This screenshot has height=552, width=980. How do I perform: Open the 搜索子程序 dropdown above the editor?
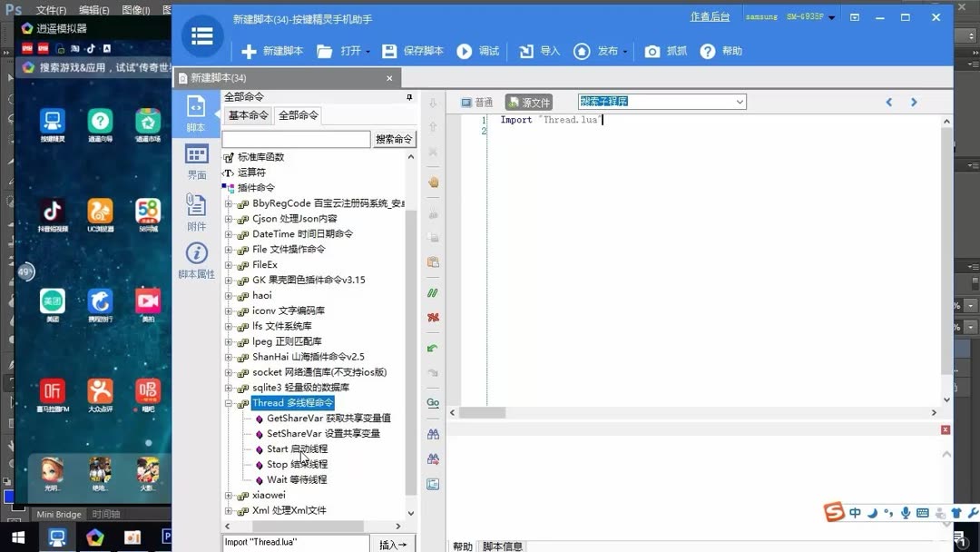(737, 101)
